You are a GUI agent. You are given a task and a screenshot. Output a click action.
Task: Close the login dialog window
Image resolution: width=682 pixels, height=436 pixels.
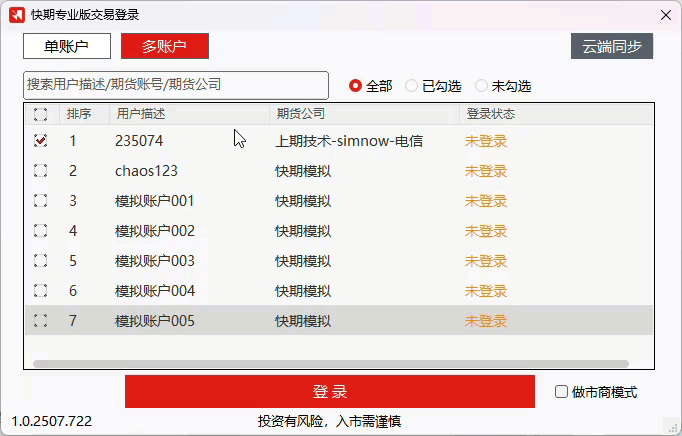(665, 15)
